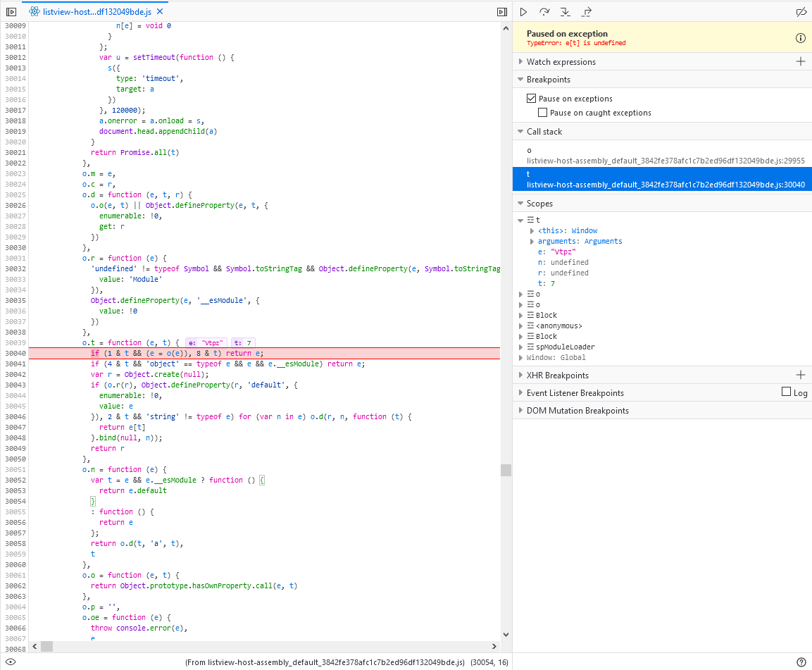Click the horizontal scrollbar thumb in editor
The height and width of the screenshot is (670, 812).
(x=46, y=646)
